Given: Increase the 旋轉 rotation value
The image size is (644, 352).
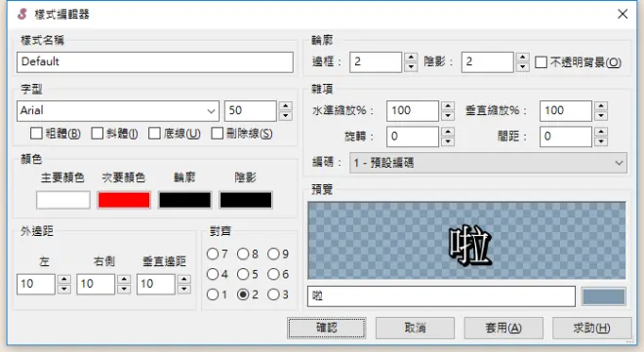Looking at the screenshot, I should pos(448,132).
